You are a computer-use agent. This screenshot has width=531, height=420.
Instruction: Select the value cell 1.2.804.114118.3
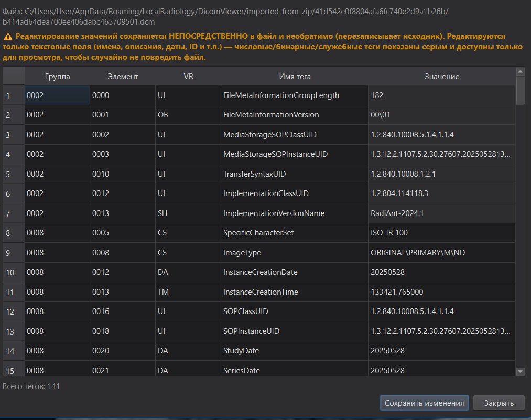(441, 193)
